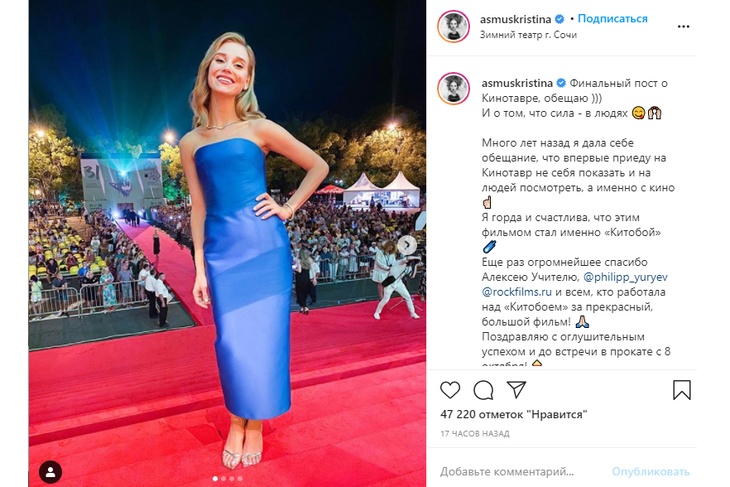Open location Зимний театр г. Сочи
This screenshot has height=487, width=730.
click(528, 35)
